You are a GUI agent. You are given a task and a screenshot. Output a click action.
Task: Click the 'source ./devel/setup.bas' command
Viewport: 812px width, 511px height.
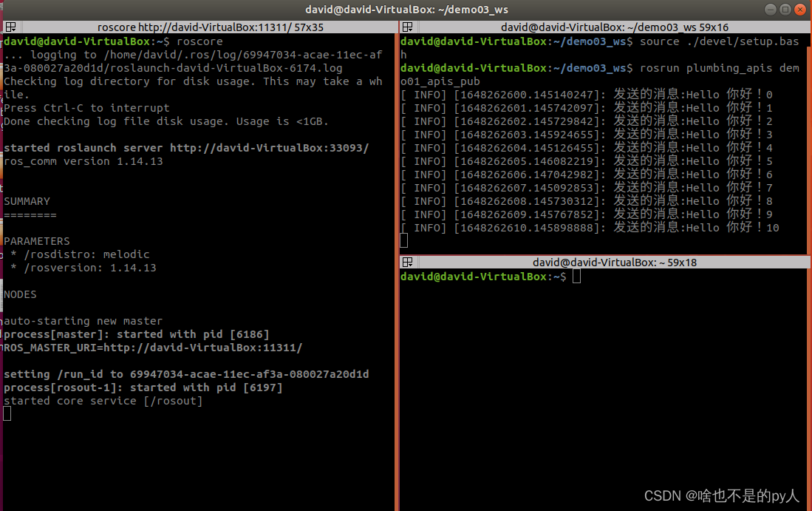pos(720,41)
